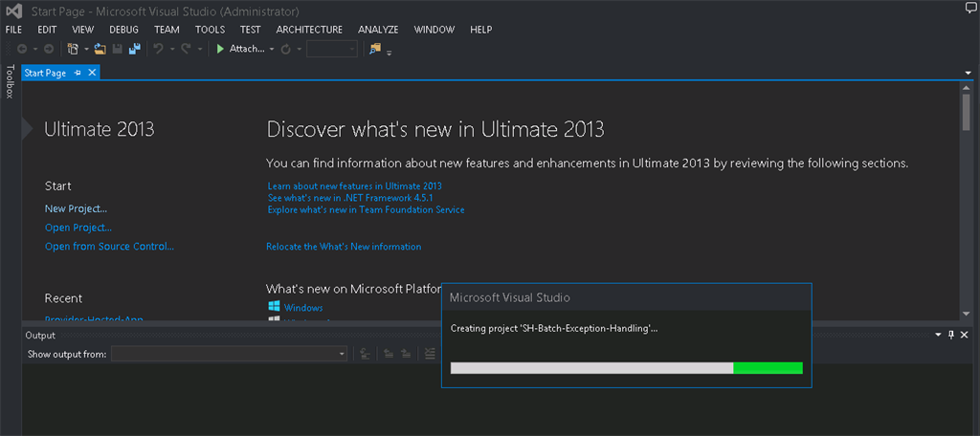The image size is (980, 436).
Task: Click Go to Next Message output icon
Action: point(406,354)
